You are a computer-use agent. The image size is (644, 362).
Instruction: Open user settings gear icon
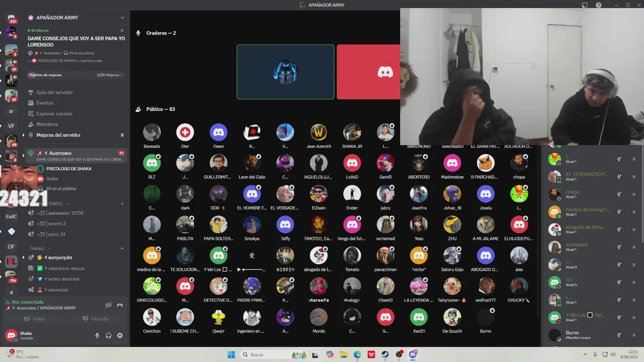[x=120, y=335]
